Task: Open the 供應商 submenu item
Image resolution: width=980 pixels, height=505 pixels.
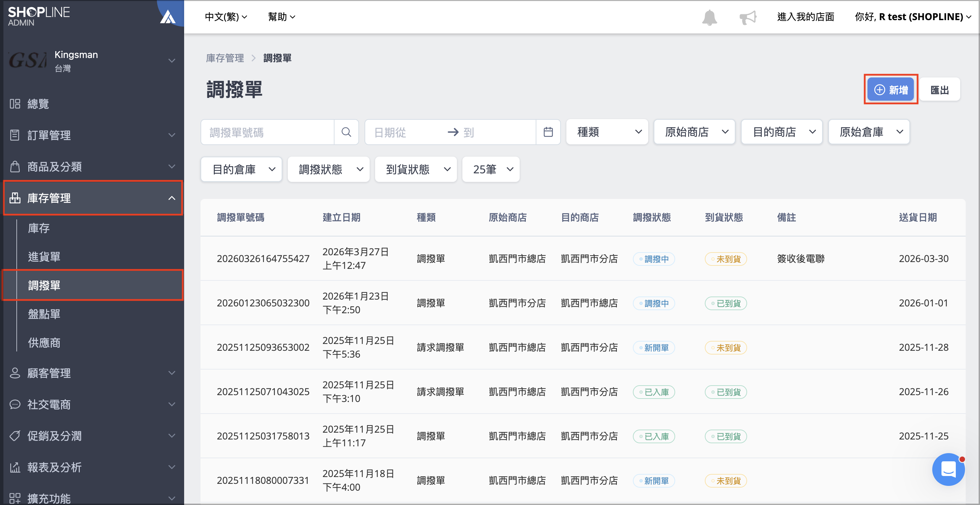Action: click(44, 343)
